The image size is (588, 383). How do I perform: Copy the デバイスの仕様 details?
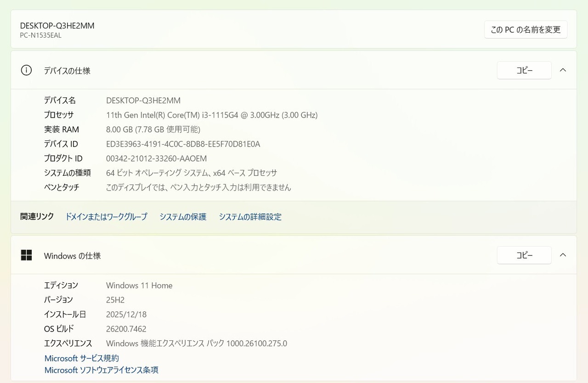pos(524,70)
